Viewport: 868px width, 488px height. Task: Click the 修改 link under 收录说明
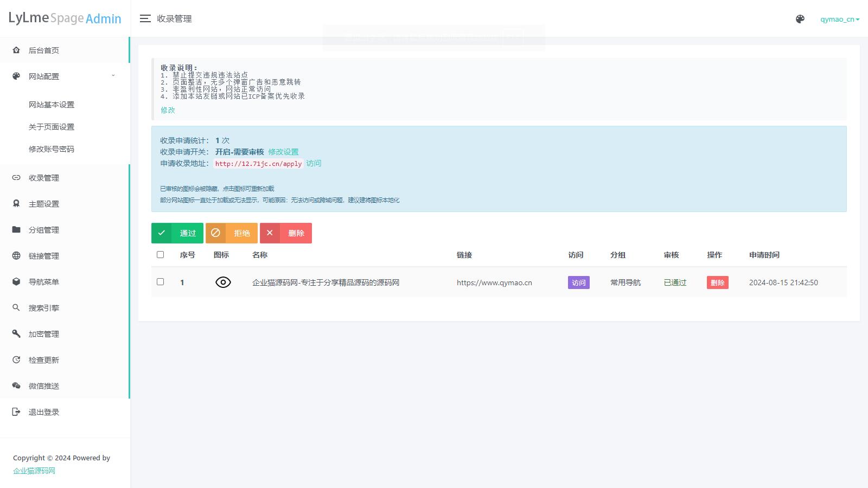[x=168, y=110]
